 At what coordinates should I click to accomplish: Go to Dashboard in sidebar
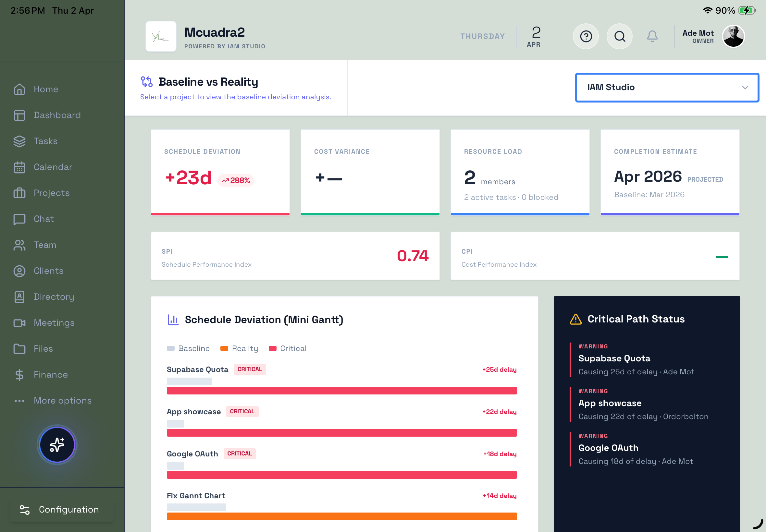(x=57, y=115)
